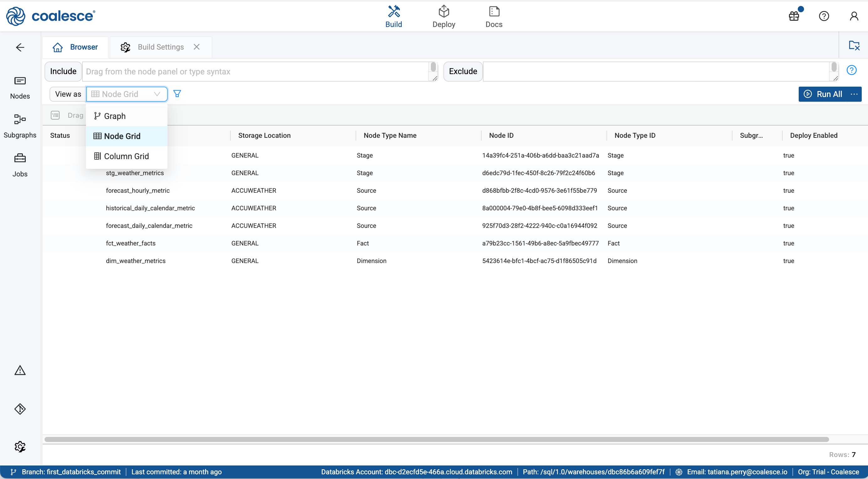Open the user profile icon

854,16
